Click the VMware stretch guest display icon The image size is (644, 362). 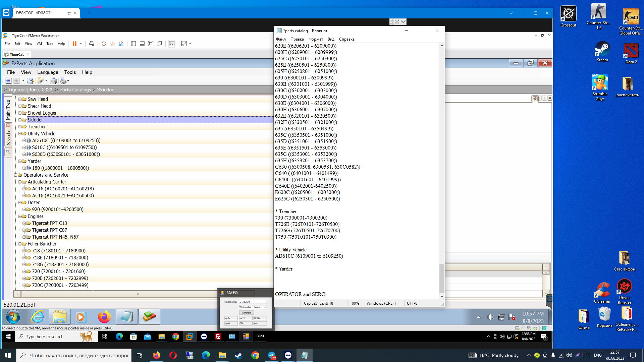pos(184,44)
